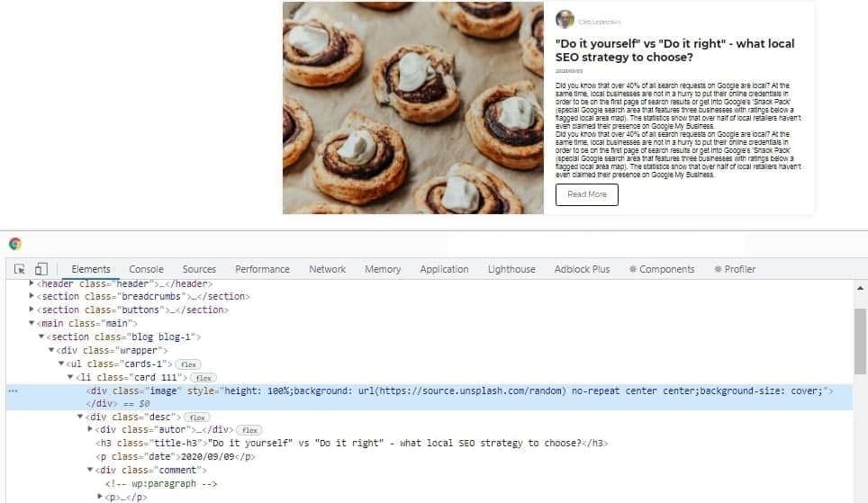Open the local SEO strategy article title
This screenshot has width=868, height=503.
coord(674,50)
